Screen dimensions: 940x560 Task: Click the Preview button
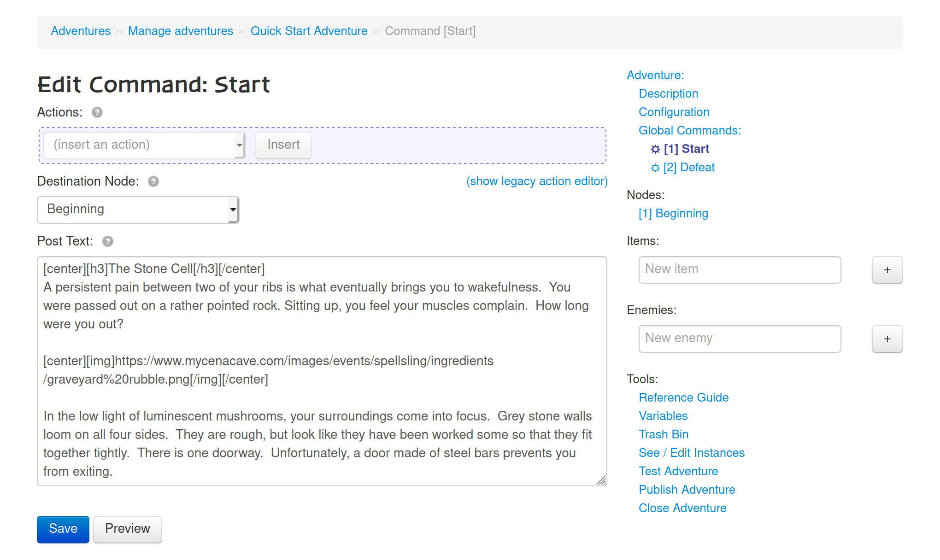pos(128,529)
